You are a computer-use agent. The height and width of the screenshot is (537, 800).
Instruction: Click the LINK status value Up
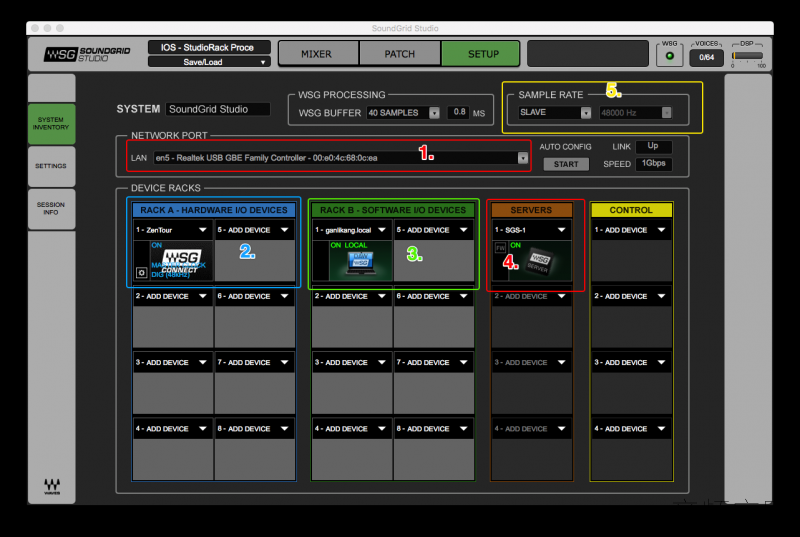click(653, 146)
